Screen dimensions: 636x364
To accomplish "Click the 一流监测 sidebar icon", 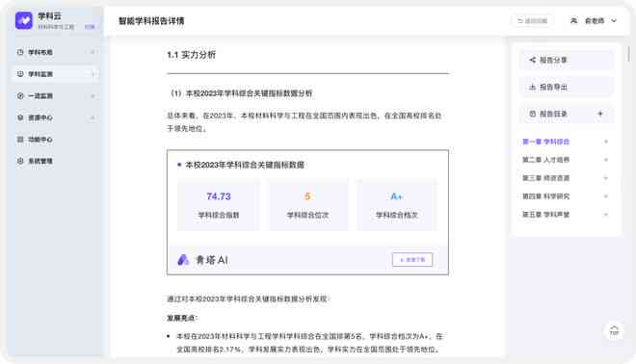I will (20, 95).
